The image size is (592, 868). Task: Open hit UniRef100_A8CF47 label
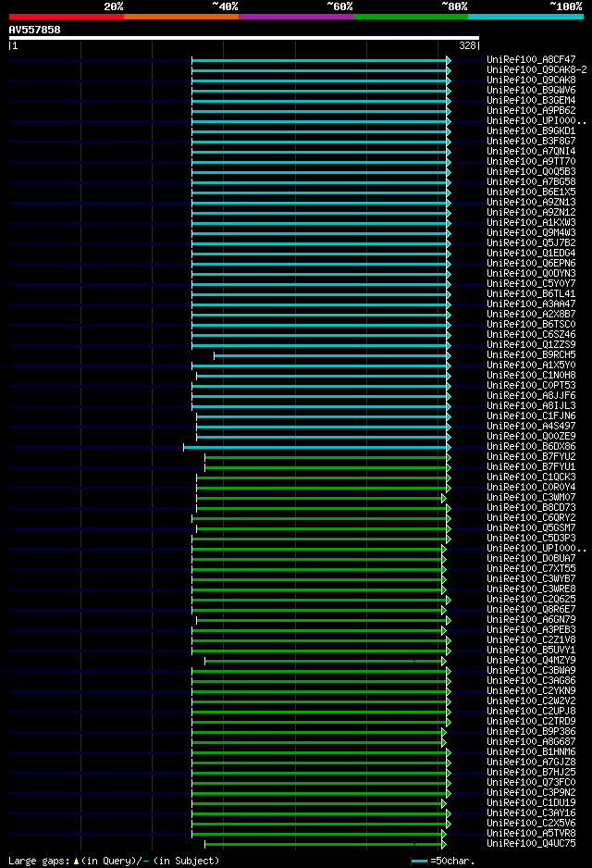click(531, 60)
